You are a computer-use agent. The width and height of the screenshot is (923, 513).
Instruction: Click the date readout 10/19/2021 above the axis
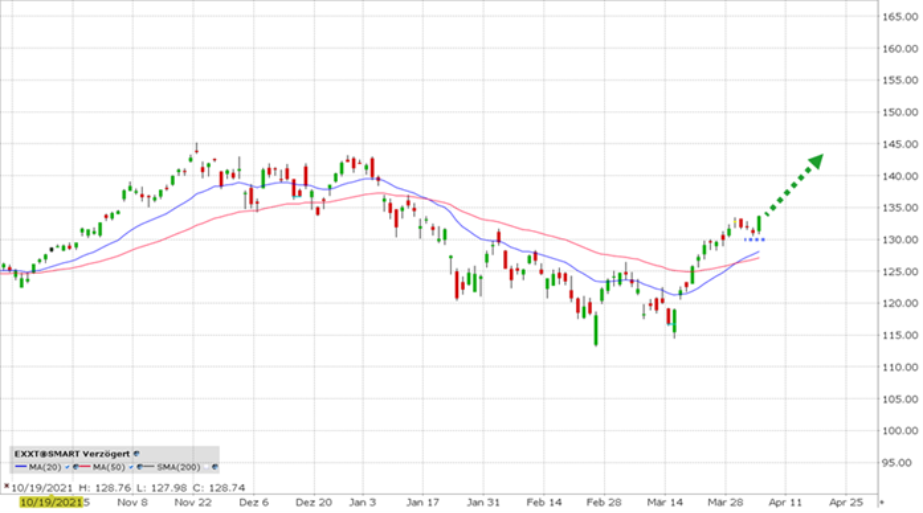[x=42, y=488]
